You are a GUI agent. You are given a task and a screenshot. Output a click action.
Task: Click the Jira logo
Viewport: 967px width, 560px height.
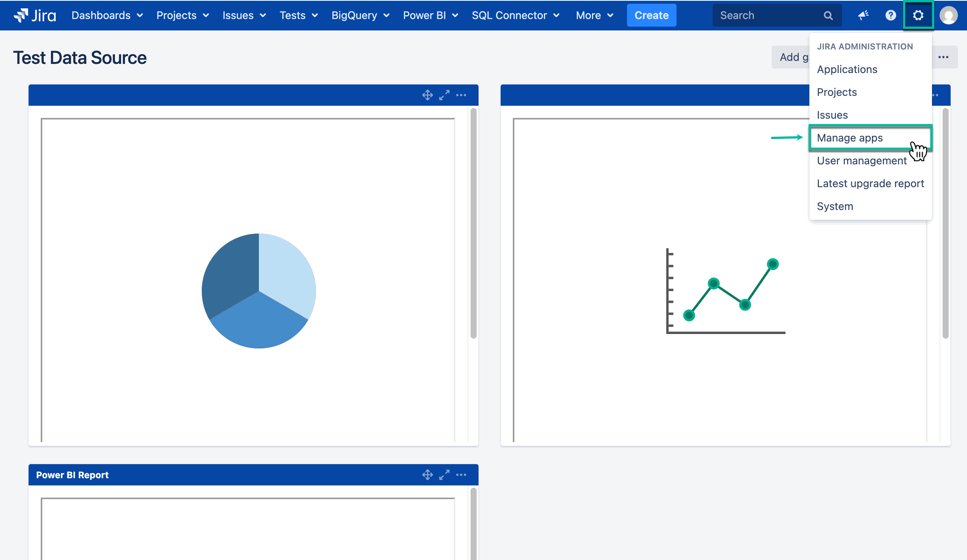[x=35, y=15]
